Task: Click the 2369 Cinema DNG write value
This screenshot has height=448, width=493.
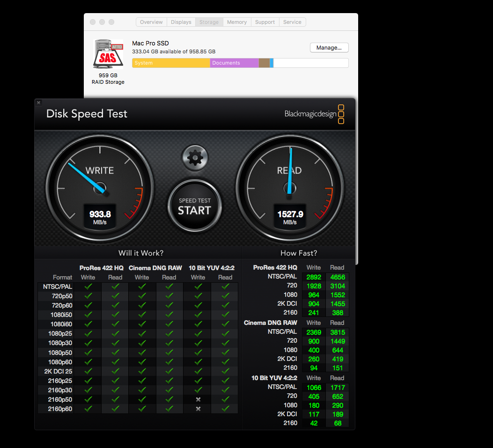Action: [314, 333]
